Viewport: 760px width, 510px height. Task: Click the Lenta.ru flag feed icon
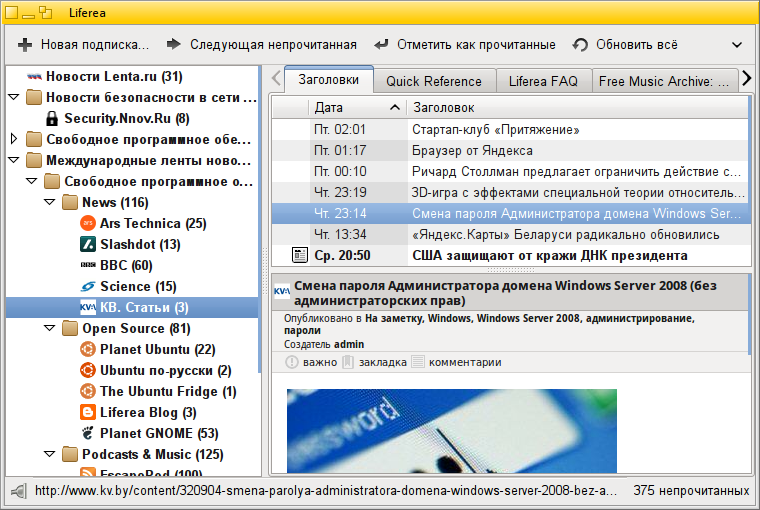click(x=34, y=77)
